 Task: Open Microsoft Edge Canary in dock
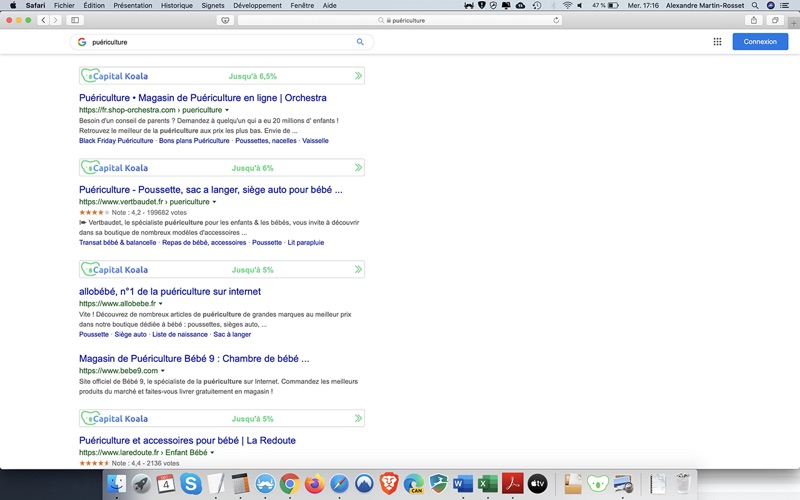tap(414, 483)
